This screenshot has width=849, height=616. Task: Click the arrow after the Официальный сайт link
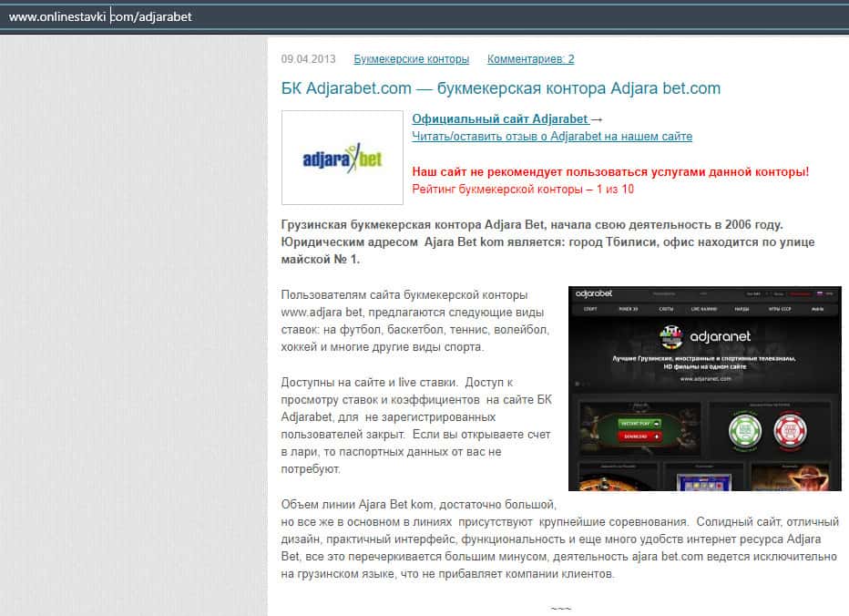pyautogui.click(x=597, y=118)
